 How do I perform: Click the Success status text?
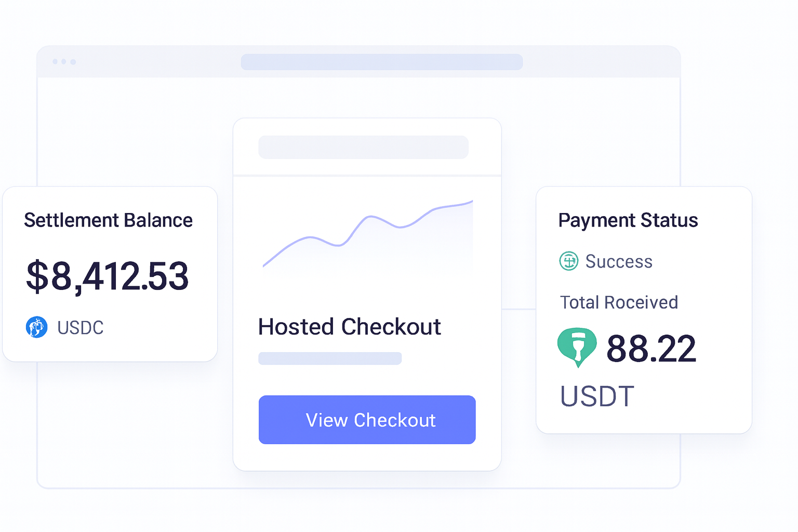(x=619, y=261)
